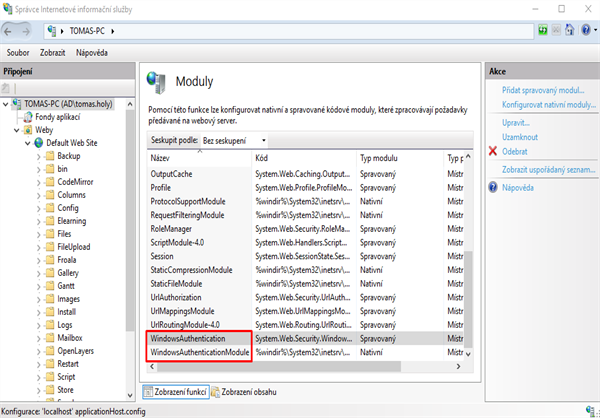
Task: Click the red X Odebrat icon
Action: tap(493, 152)
